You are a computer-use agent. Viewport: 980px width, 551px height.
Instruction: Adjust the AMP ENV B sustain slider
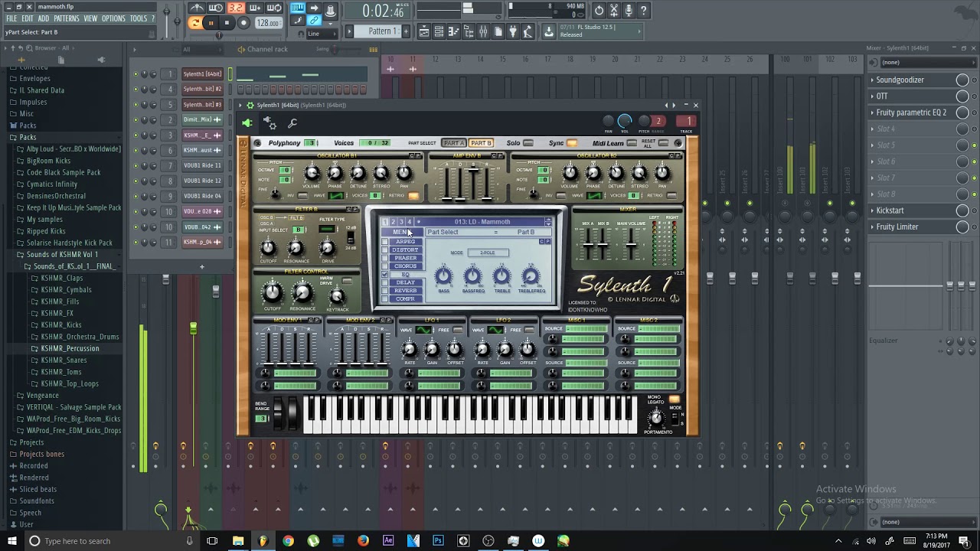[474, 182]
